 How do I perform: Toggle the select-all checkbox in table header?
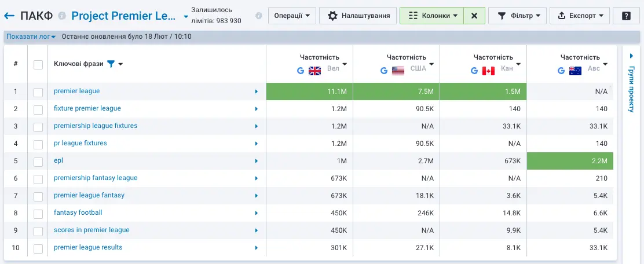coord(38,64)
